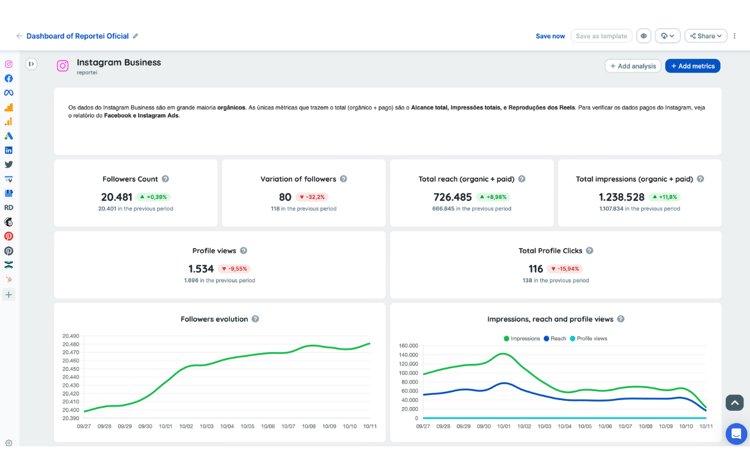Click the Total reach value 726.485
This screenshot has height=468, width=750.
(452, 197)
